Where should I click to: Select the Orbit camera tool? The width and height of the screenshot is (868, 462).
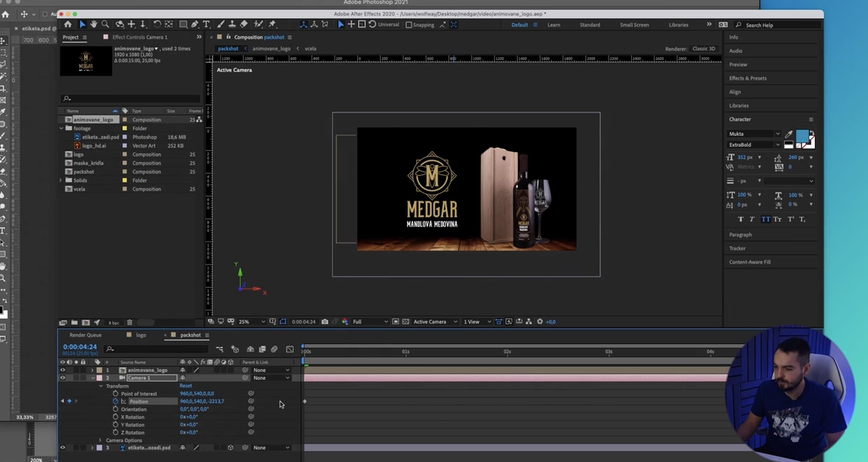point(120,24)
